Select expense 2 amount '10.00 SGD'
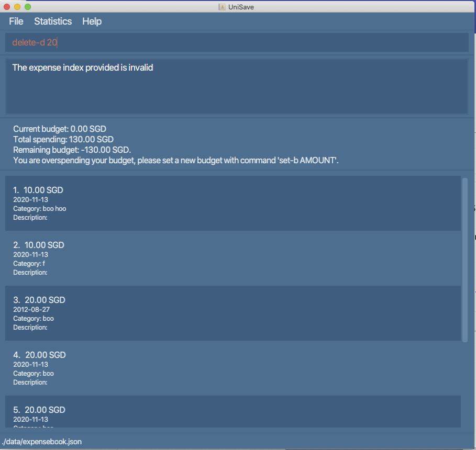 click(45, 245)
